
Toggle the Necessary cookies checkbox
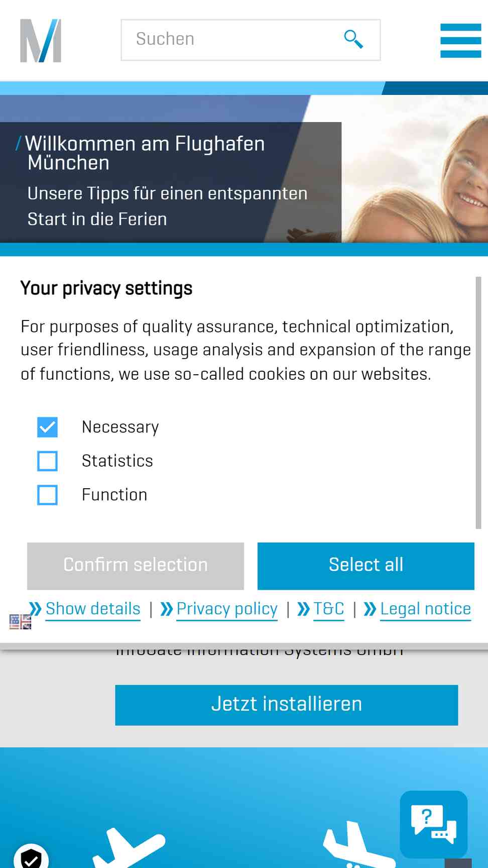click(x=47, y=427)
